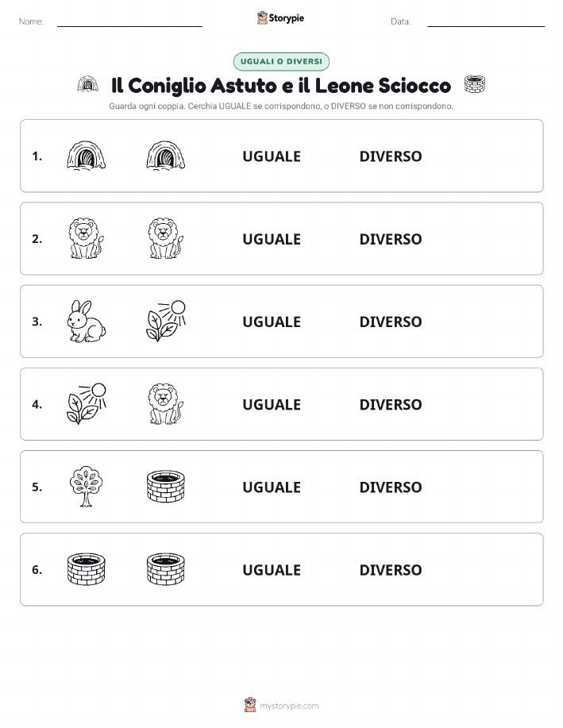Click the tree icon in row 5
Image resolution: width=563 pixels, height=728 pixels.
[x=87, y=487]
